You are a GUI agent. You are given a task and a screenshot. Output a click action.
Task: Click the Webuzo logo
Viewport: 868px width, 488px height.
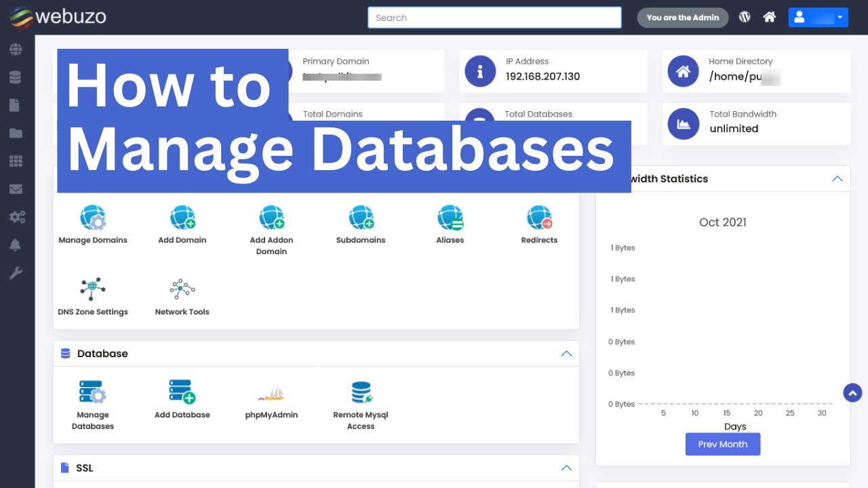[x=58, y=17]
